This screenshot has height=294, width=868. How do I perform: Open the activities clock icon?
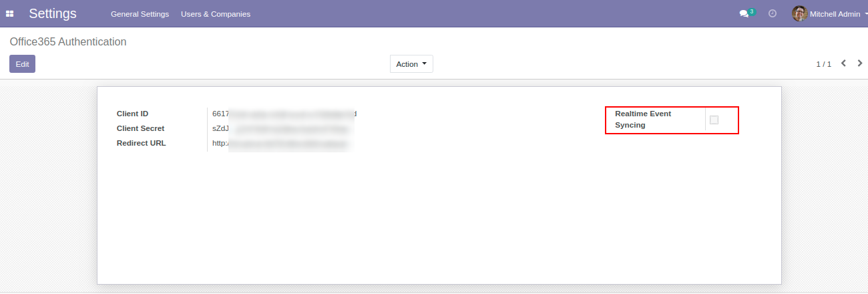click(773, 13)
